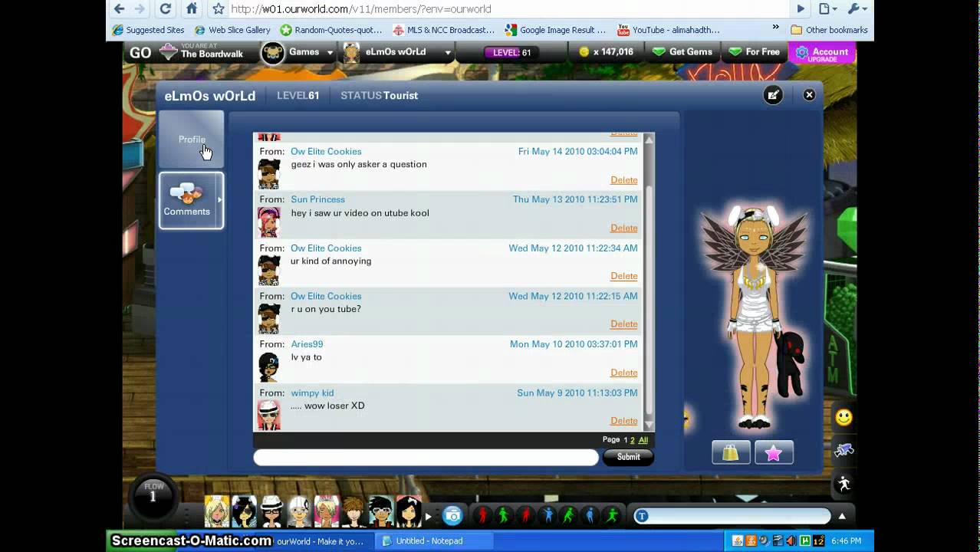Delete Aries99's comment
The image size is (980, 552).
pos(623,373)
